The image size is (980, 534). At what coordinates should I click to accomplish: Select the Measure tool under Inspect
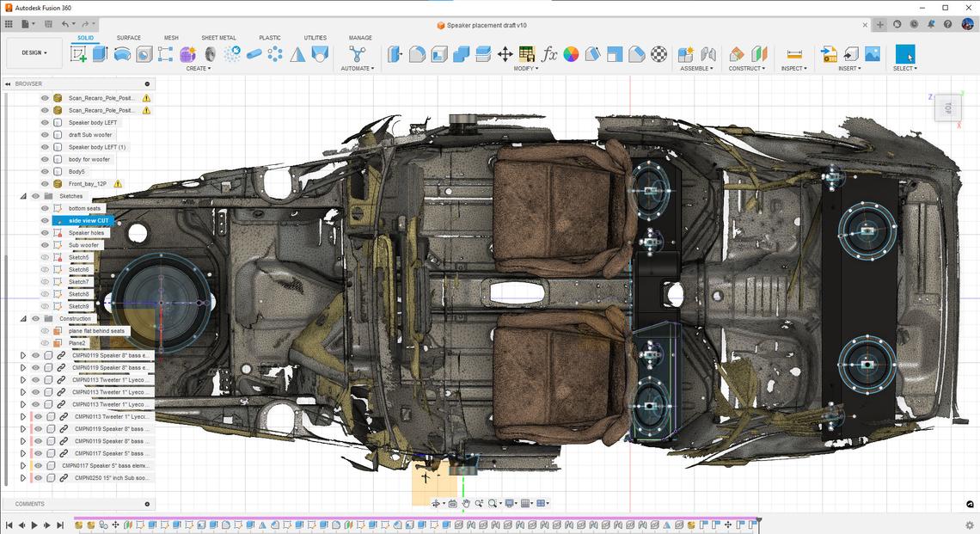coord(793,54)
